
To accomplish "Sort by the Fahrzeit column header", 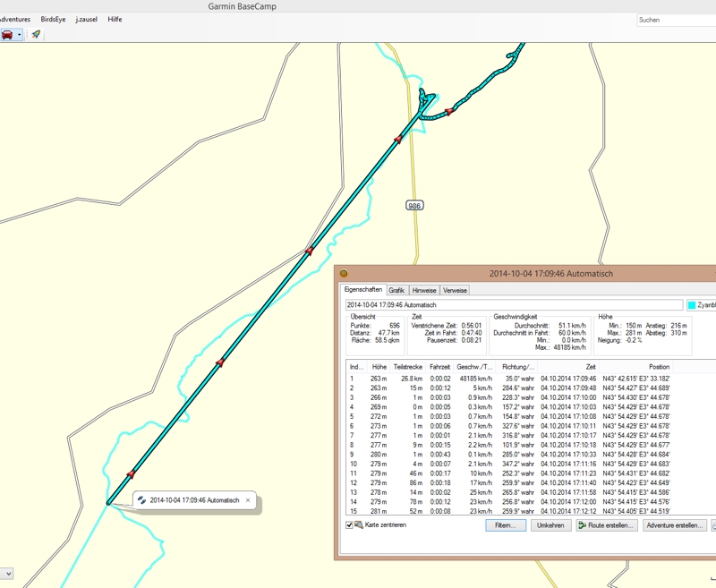I will click(439, 367).
